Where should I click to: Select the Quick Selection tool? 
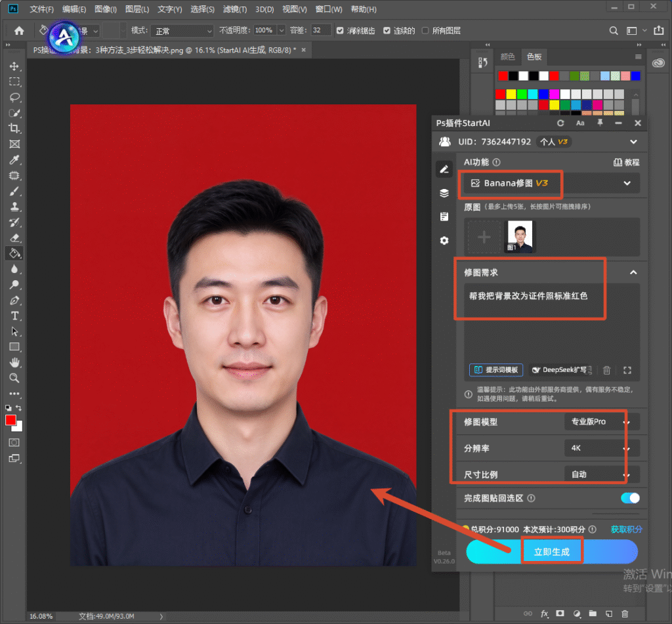point(14,113)
